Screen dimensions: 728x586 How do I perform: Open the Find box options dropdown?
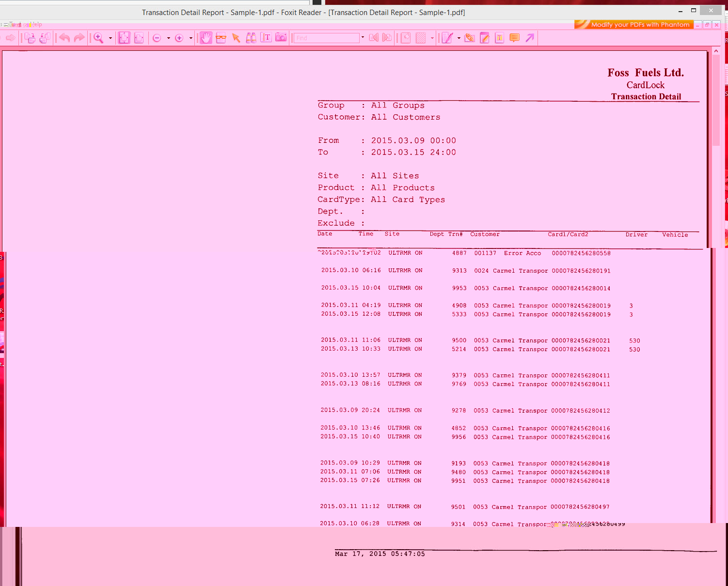(x=363, y=38)
